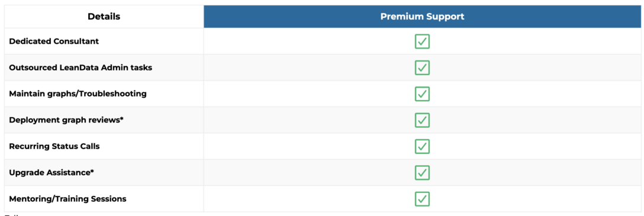Image resolution: width=644 pixels, height=216 pixels.
Task: Click the word Troubleshooting in the table
Action: (112, 94)
